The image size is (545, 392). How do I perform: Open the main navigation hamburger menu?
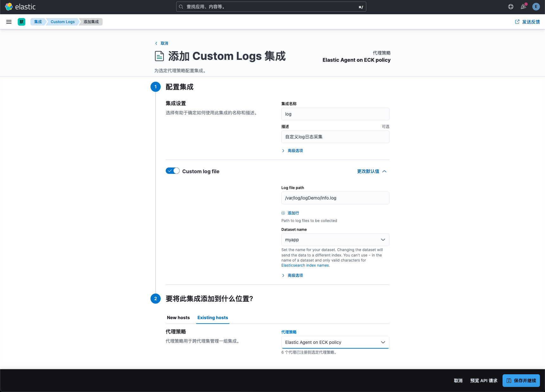(9, 22)
